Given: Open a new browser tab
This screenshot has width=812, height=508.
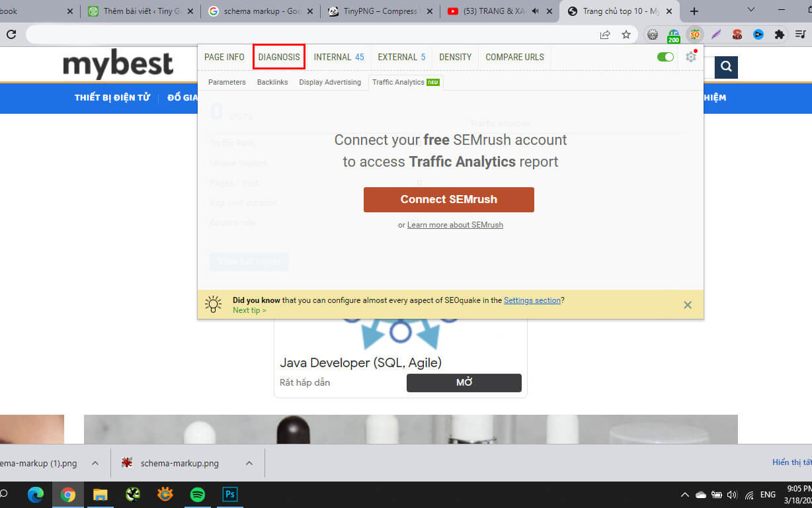Looking at the screenshot, I should 694,11.
